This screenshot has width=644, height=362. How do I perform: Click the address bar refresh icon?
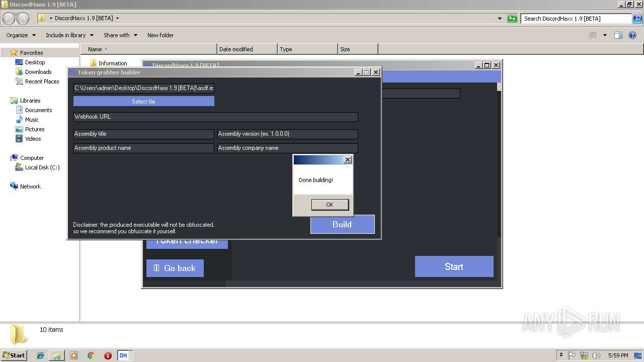pyautogui.click(x=512, y=19)
